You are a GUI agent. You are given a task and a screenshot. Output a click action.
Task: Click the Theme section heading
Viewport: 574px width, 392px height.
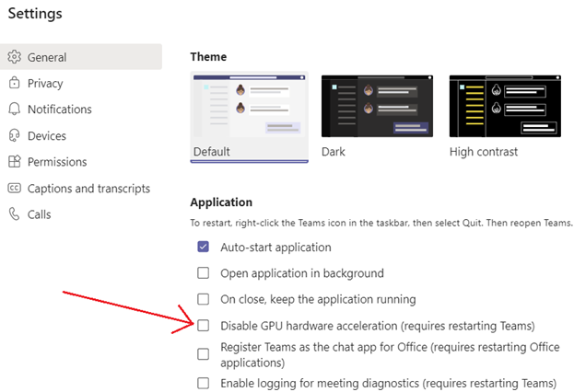pyautogui.click(x=208, y=57)
